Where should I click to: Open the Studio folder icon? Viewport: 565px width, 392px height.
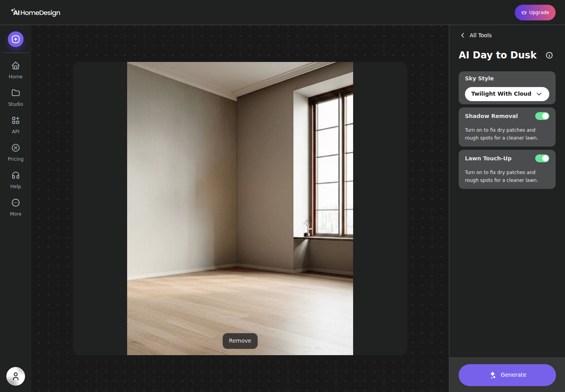click(x=16, y=93)
